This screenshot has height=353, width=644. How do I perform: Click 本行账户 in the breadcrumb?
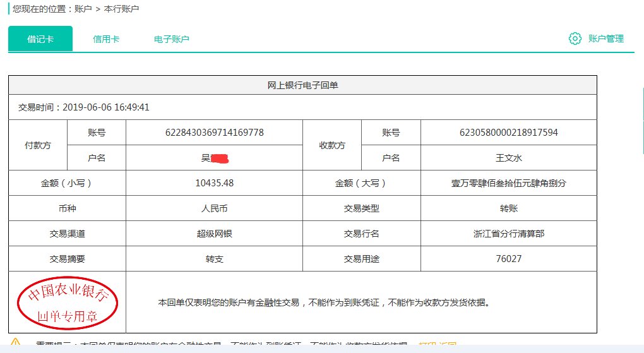[121, 9]
